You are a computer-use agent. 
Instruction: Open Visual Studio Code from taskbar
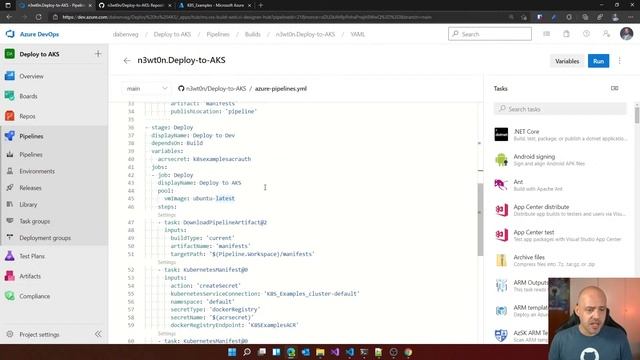pos(350,352)
